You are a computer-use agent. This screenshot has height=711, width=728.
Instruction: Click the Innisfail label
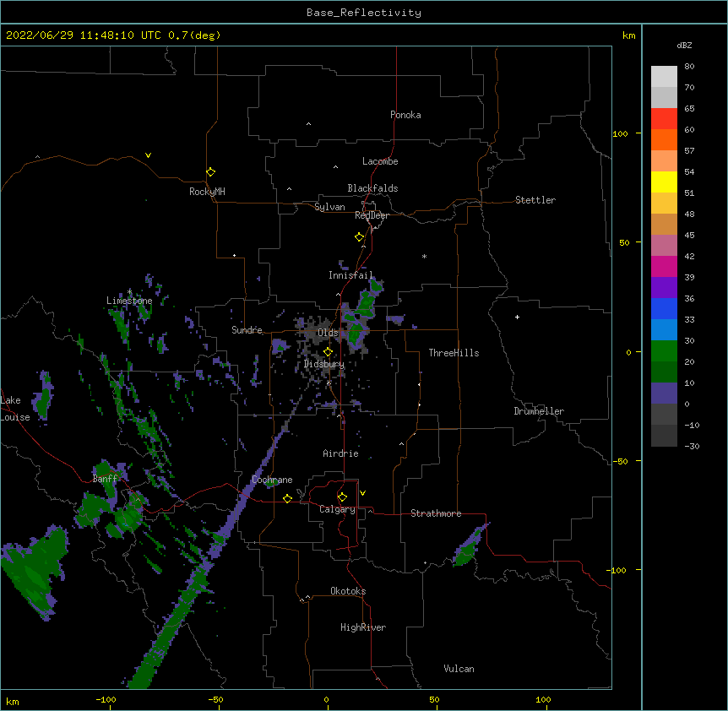pyautogui.click(x=350, y=275)
